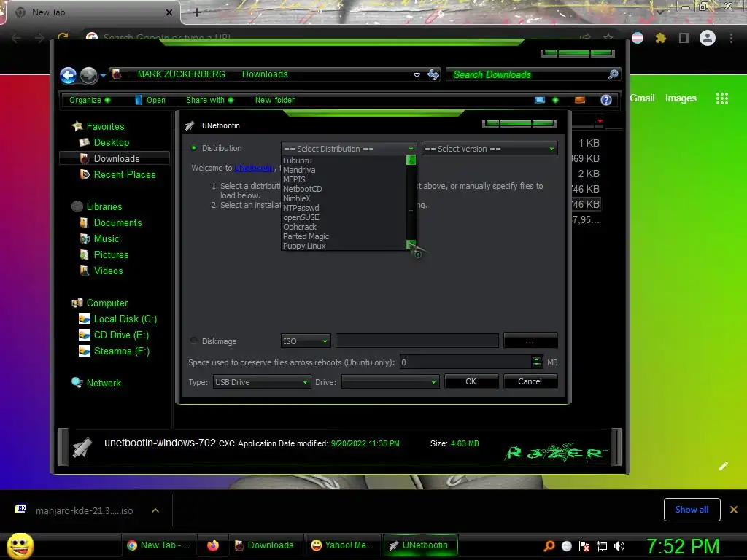The image size is (747, 560).
Task: Click the Chrome extensions puzzle icon
Action: tap(661, 38)
